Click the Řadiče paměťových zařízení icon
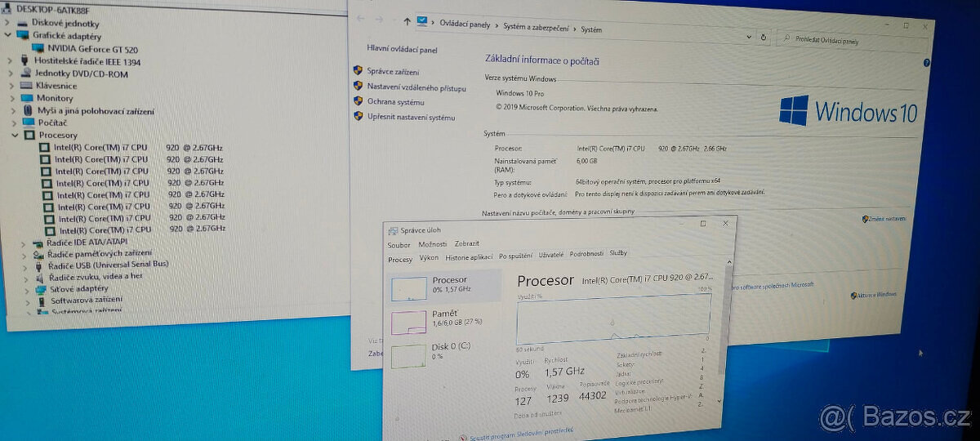Viewport: 980px width, 441px height. [x=38, y=254]
